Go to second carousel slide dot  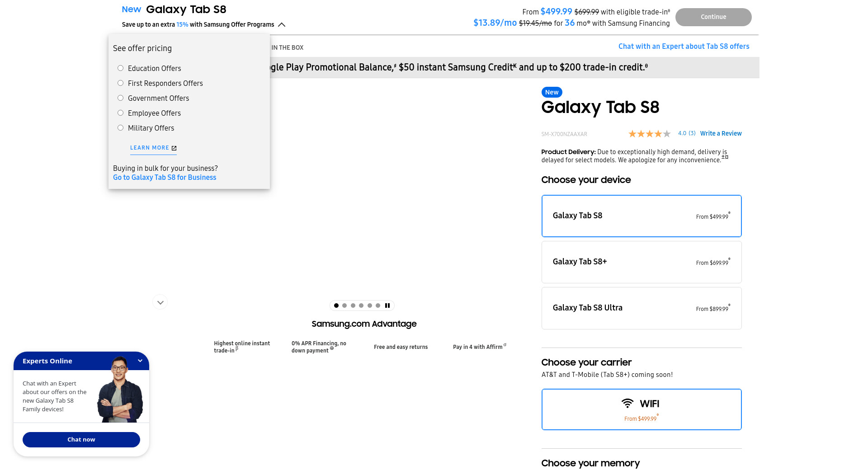[x=344, y=305]
